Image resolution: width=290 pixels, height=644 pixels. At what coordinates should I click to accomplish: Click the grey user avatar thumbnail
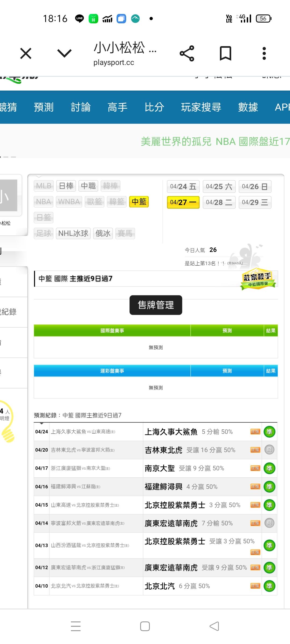tap(9, 195)
